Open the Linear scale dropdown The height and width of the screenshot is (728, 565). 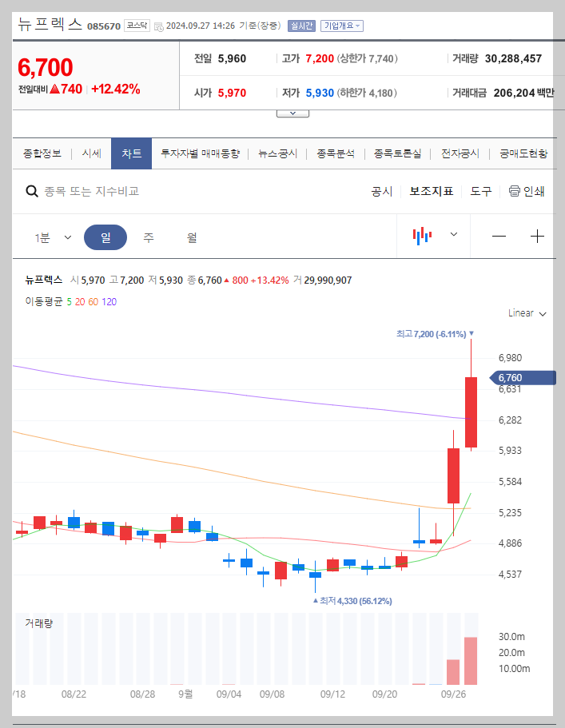[x=523, y=313]
